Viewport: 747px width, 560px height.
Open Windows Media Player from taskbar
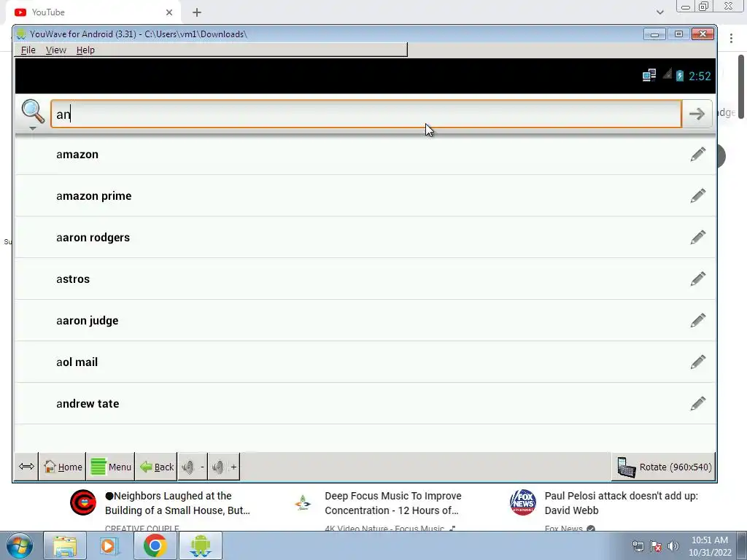click(109, 545)
